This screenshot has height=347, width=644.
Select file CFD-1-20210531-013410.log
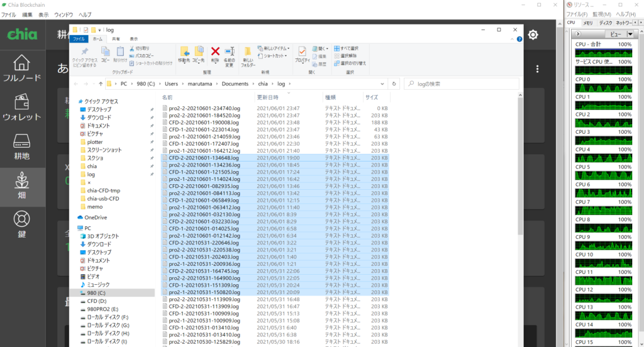(203, 328)
